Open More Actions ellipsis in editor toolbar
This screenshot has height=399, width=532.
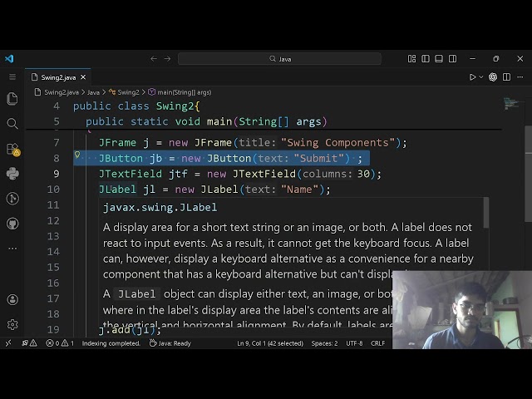[x=520, y=77]
